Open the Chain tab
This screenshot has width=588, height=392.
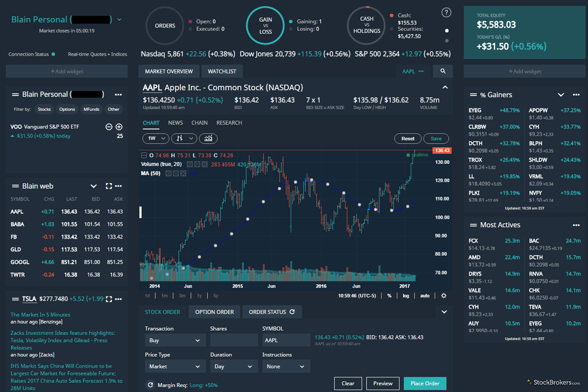200,123
